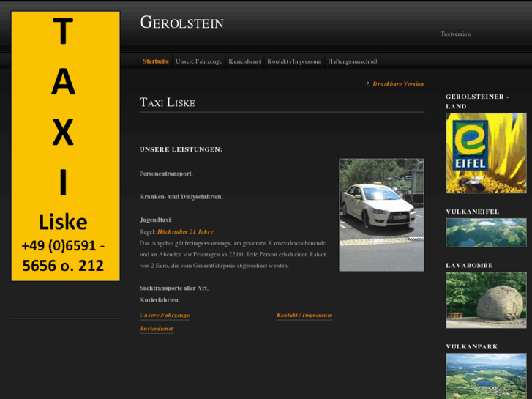
Task: Click the Gerolstein site title
Action: 181,23
